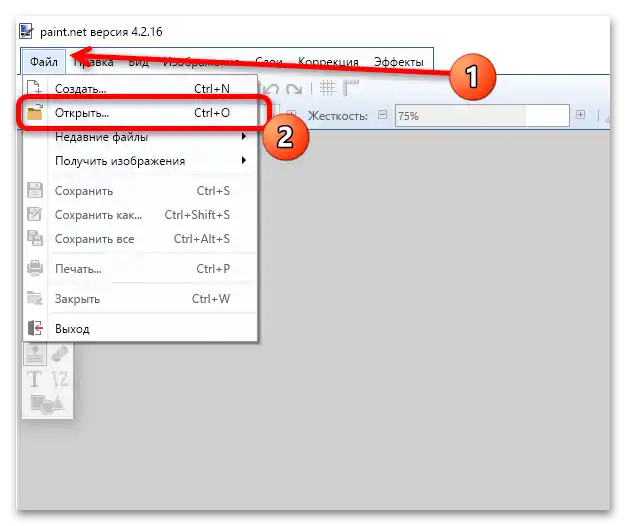Viewport: 626px width, 526px height.
Task: Choose Открыть... menu entry
Action: pyautogui.click(x=141, y=113)
